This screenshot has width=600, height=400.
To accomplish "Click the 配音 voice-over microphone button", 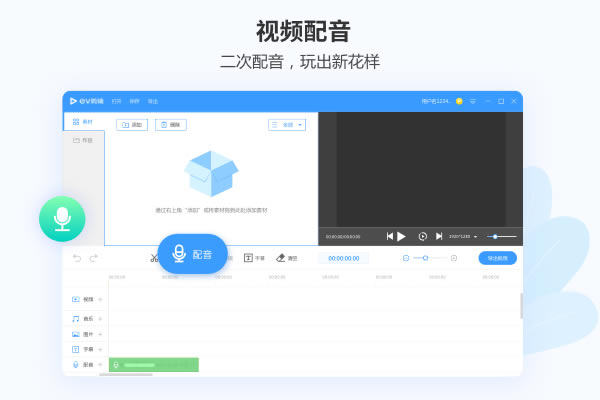I will click(x=192, y=254).
